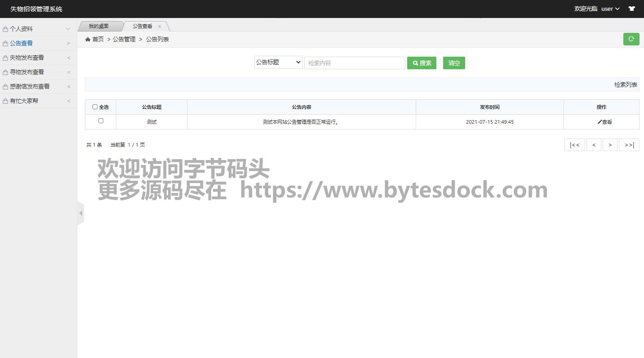Screen dimensions: 644x358
Task: Collapse the sidebar with the left arrow handle
Action: click(81, 213)
